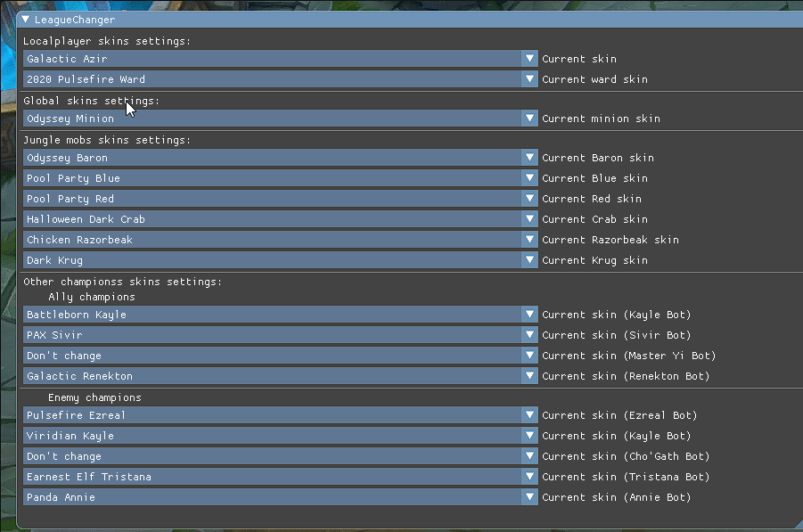Click the arrow of Odyssey Baron row

pyautogui.click(x=529, y=158)
